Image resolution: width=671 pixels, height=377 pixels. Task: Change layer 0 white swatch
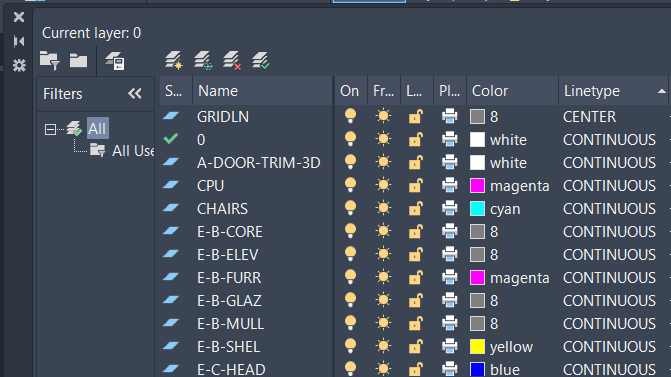[x=477, y=139]
